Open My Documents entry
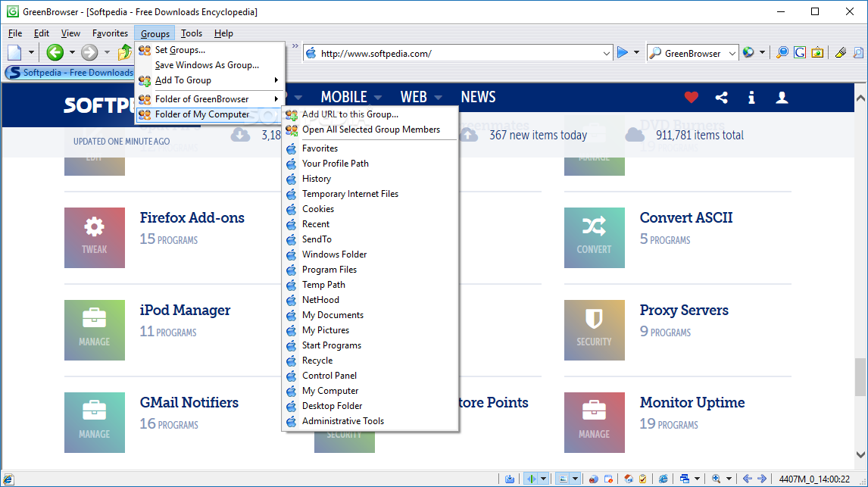 point(370,315)
